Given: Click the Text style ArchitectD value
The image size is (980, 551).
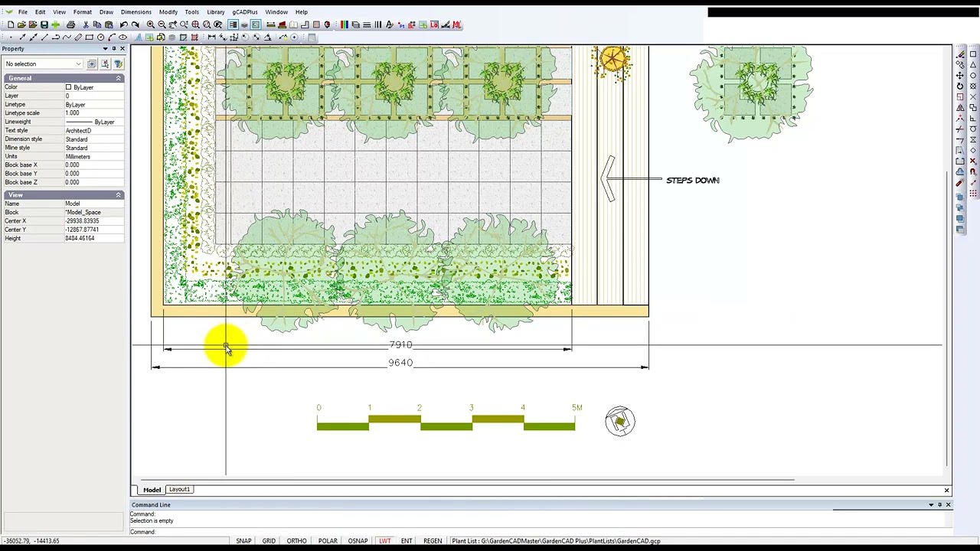Looking at the screenshot, I should 93,131.
